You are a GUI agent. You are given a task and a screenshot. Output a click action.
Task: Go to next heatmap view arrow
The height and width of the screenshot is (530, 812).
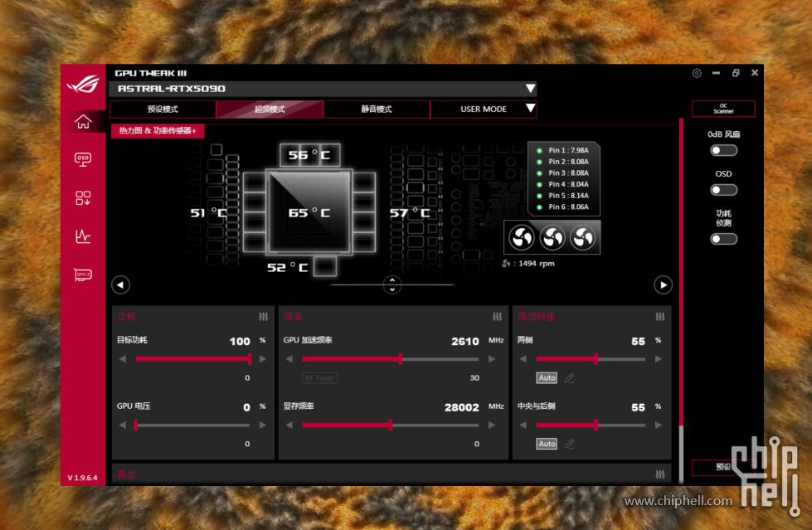[663, 285]
